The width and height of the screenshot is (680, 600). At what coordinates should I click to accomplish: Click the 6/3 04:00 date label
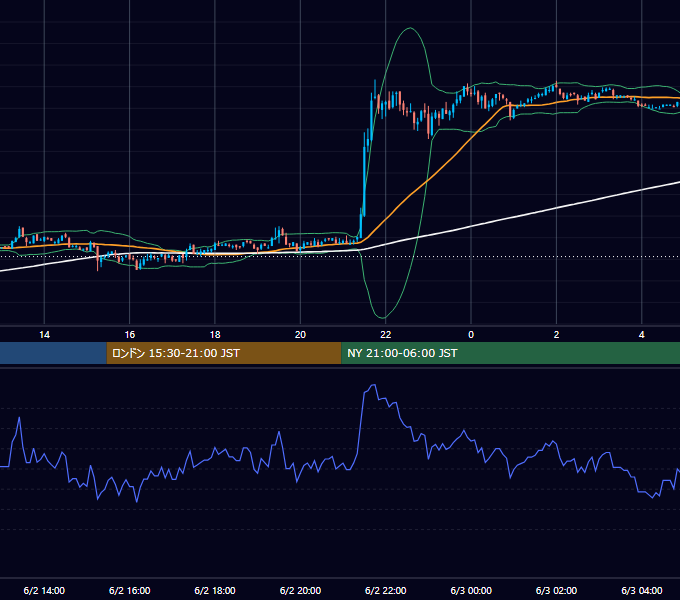coord(641,590)
